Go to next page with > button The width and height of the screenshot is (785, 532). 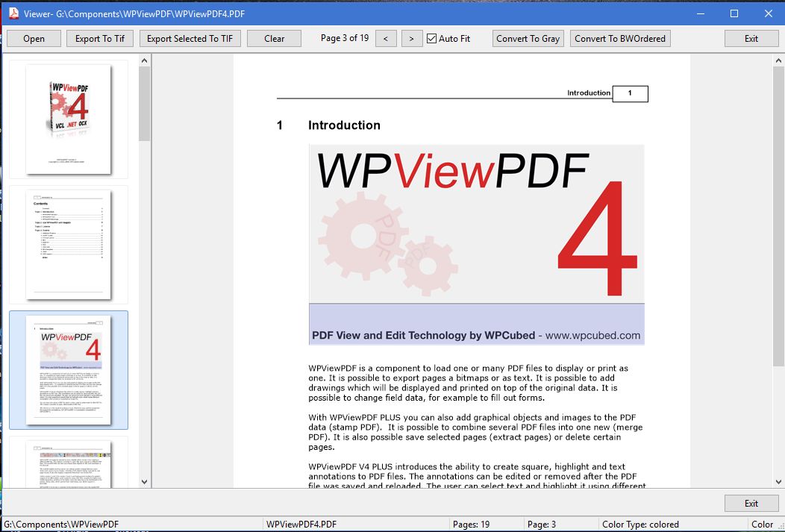411,39
